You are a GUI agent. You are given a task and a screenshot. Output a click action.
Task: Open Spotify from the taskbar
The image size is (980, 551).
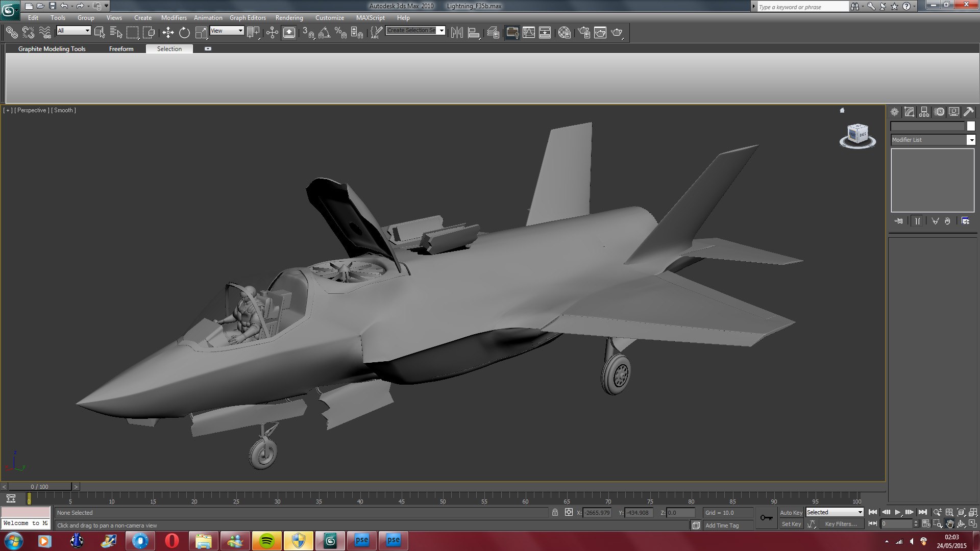point(266,540)
